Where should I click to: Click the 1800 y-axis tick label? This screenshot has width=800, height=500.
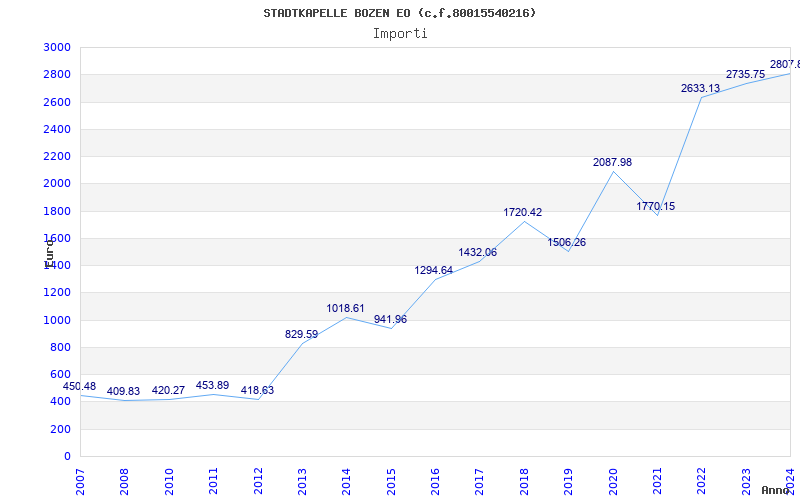[x=57, y=211]
